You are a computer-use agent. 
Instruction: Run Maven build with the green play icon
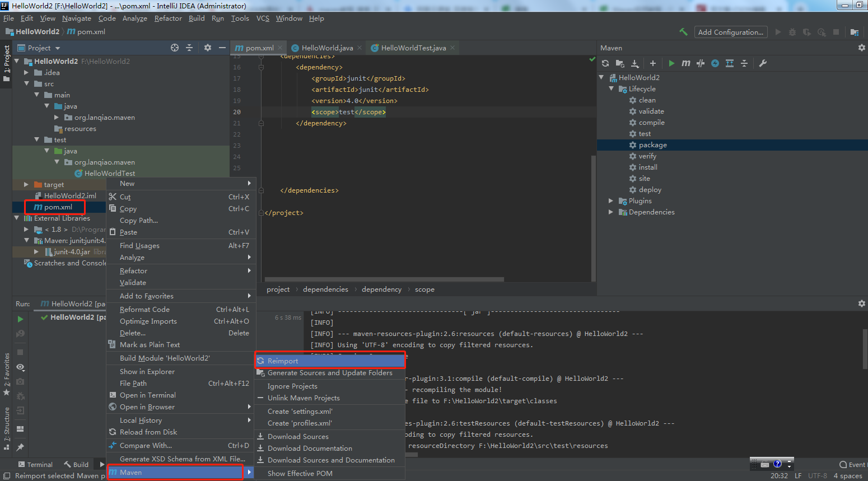pyautogui.click(x=671, y=63)
